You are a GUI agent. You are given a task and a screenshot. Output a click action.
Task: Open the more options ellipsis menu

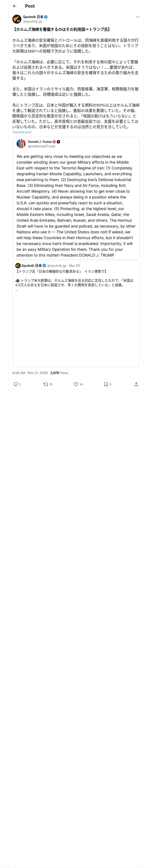click(x=138, y=17)
